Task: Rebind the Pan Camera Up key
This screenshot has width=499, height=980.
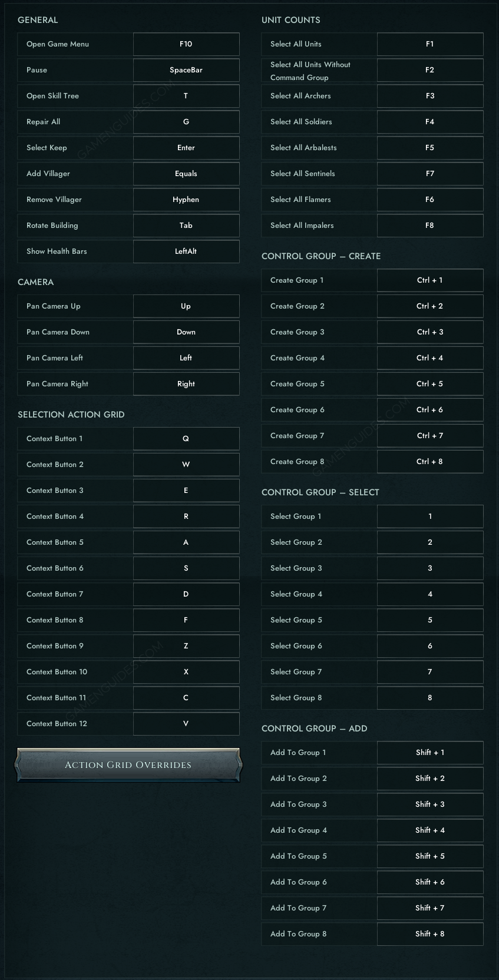Action: click(186, 306)
